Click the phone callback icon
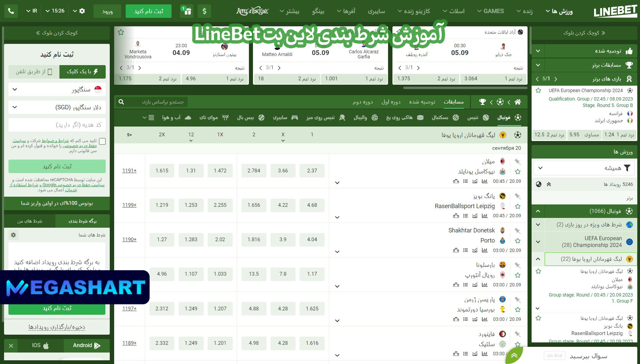Viewport: 640px width, 364px height. point(11,11)
